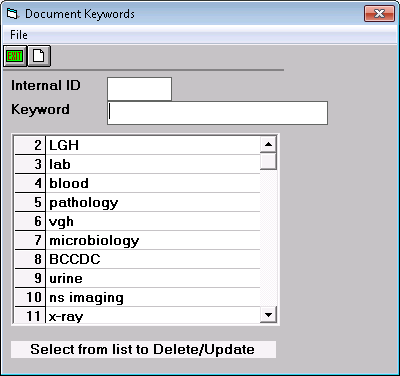Viewport: 400px width, 376px height.
Task: Click row header number 10
Action: 30,297
